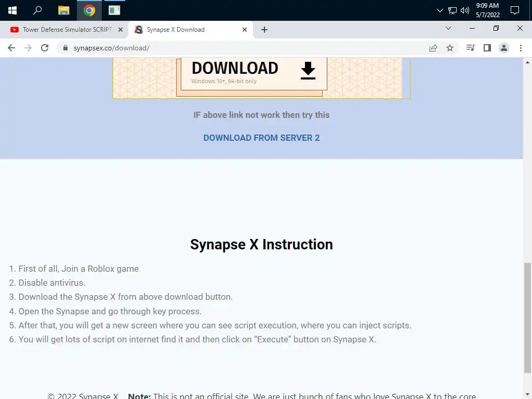
Task: Open the Windows Start menu
Action: (x=12, y=10)
